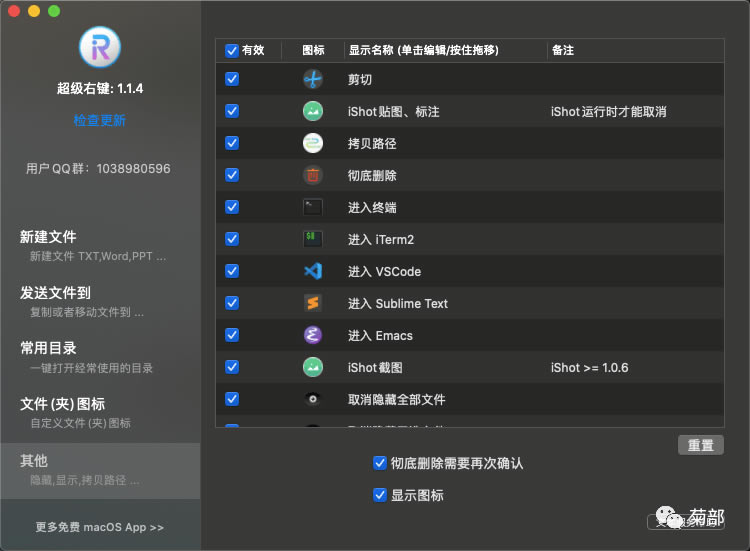Click the Sublime Text icon
This screenshot has height=551, width=750.
tap(313, 303)
